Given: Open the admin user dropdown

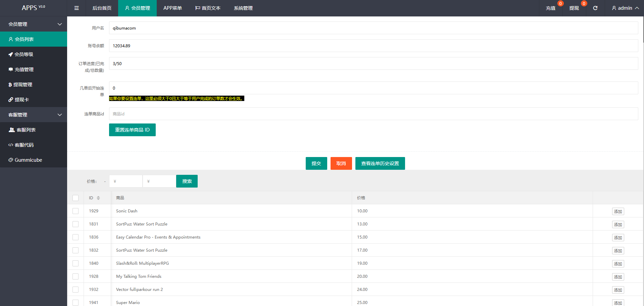Looking at the screenshot, I should click(x=625, y=8).
